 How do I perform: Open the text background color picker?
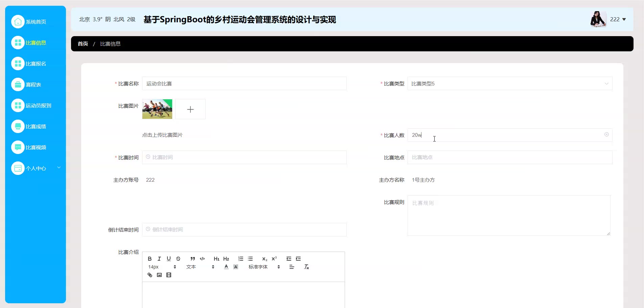click(x=236, y=267)
